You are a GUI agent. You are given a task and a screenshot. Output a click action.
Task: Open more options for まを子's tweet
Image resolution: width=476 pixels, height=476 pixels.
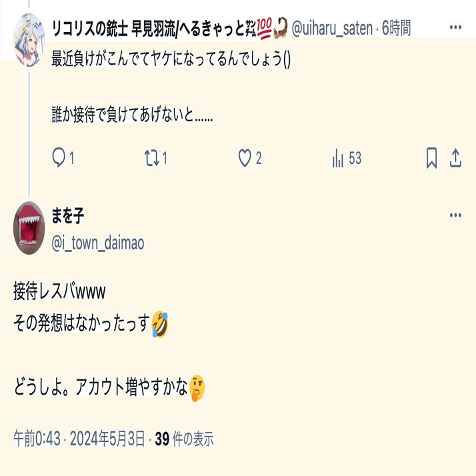[x=455, y=215]
